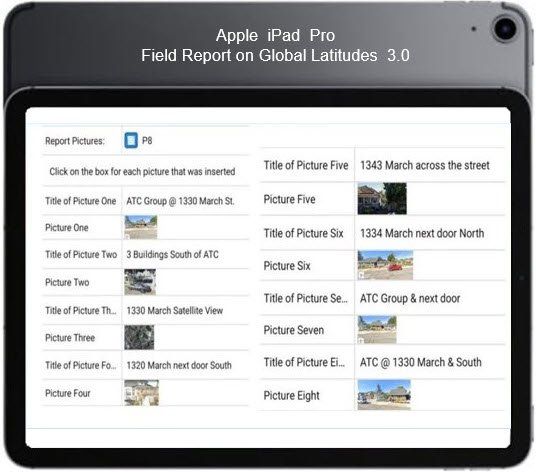Tap the Picture Four thumbnail
This screenshot has height=472, width=536.
click(142, 393)
